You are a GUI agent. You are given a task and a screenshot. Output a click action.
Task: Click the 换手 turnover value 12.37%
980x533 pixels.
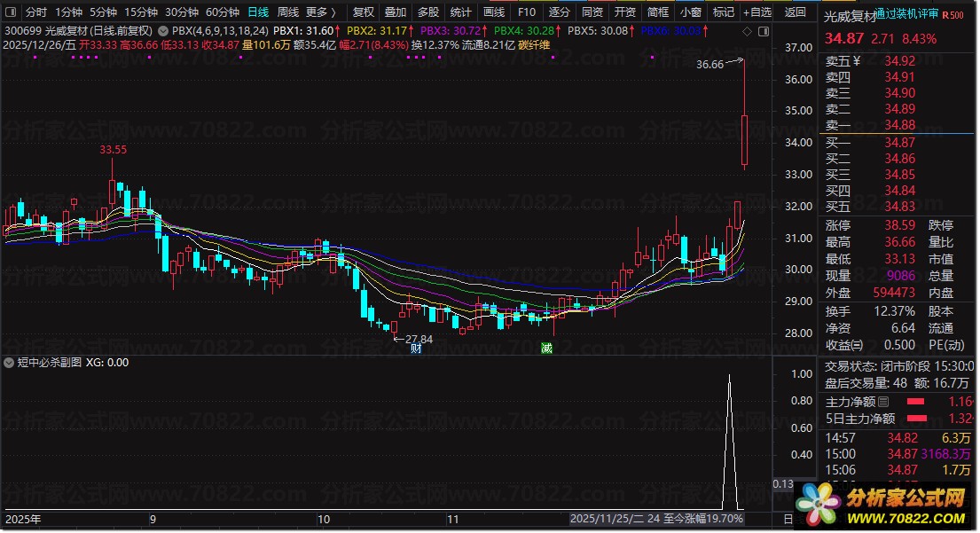(894, 311)
